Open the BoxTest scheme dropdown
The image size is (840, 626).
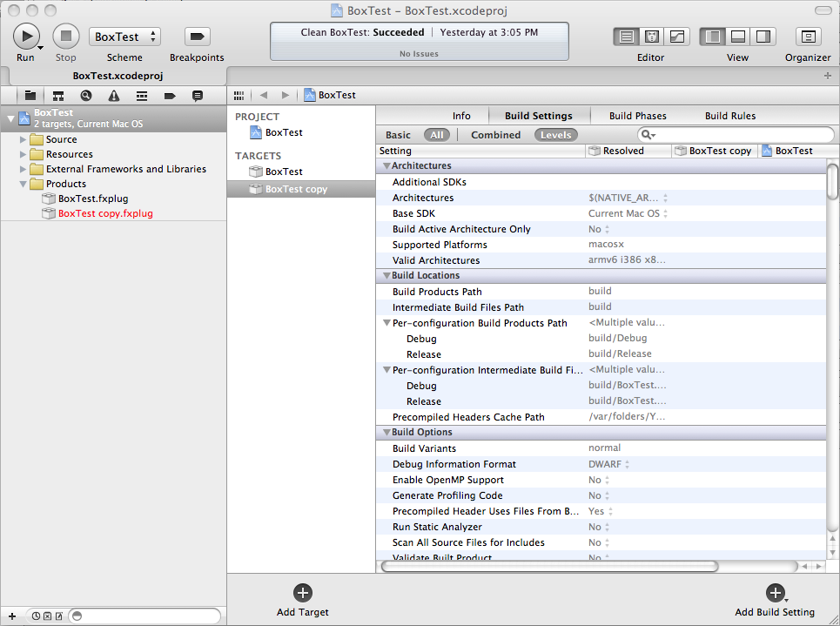(124, 37)
